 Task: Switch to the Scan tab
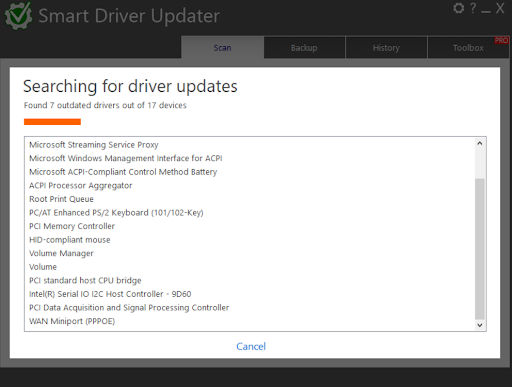(x=222, y=48)
